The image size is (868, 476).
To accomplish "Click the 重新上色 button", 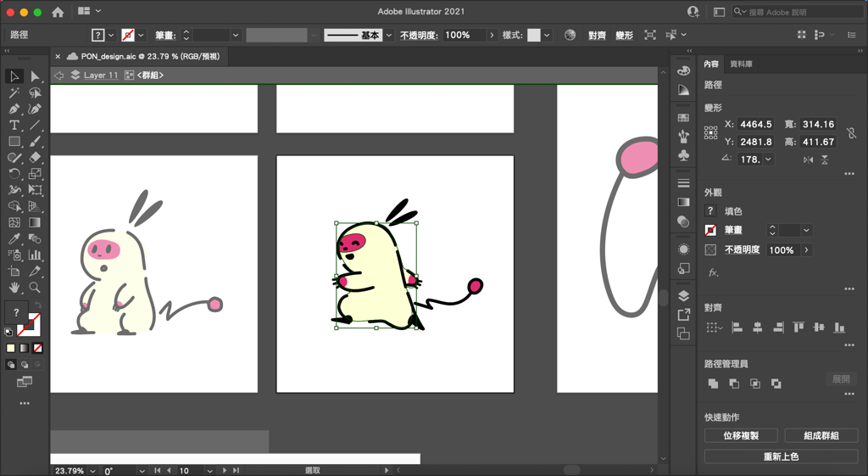I will (781, 456).
